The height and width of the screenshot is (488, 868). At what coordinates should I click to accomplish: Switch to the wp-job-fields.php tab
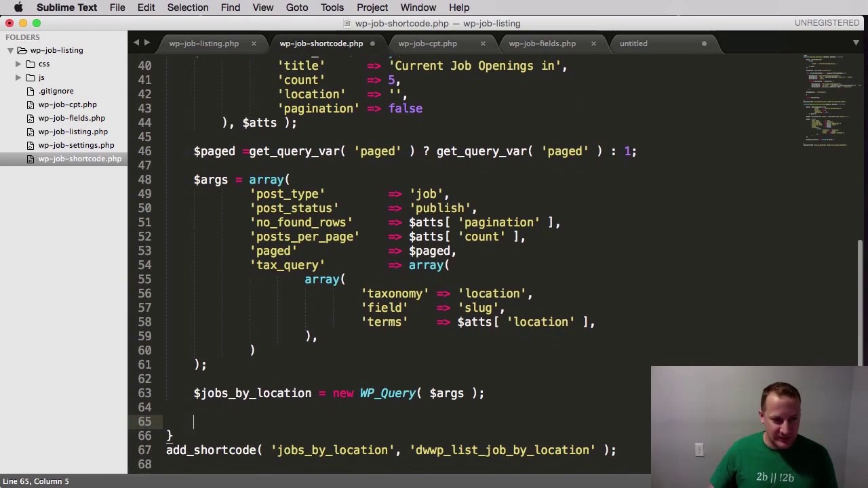[x=542, y=43]
